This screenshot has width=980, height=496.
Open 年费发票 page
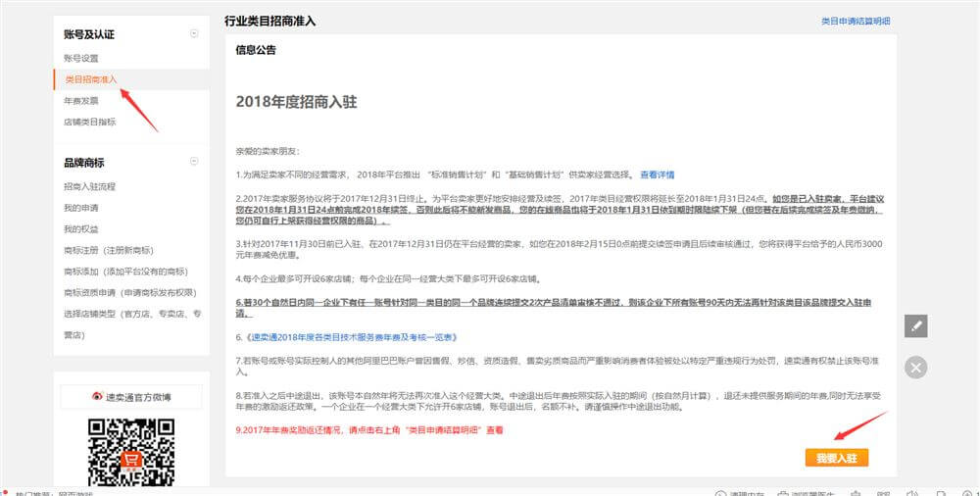pyautogui.click(x=81, y=101)
